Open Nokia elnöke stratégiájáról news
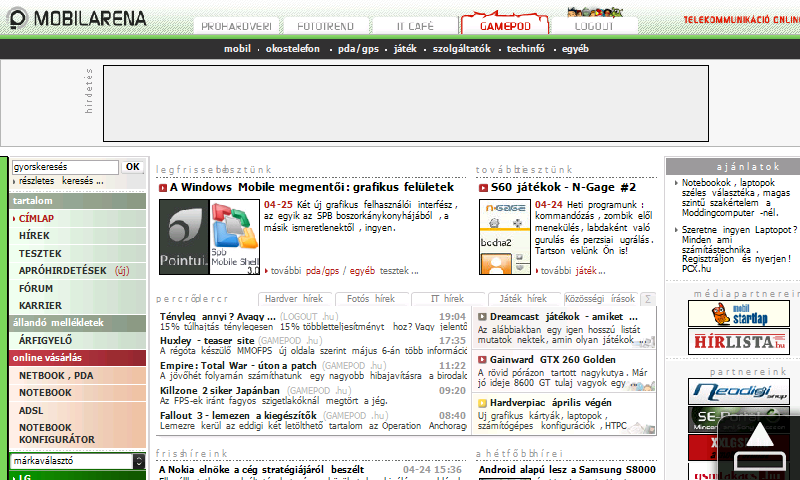Screen dimensions: 800x480 pyautogui.click(x=261, y=469)
